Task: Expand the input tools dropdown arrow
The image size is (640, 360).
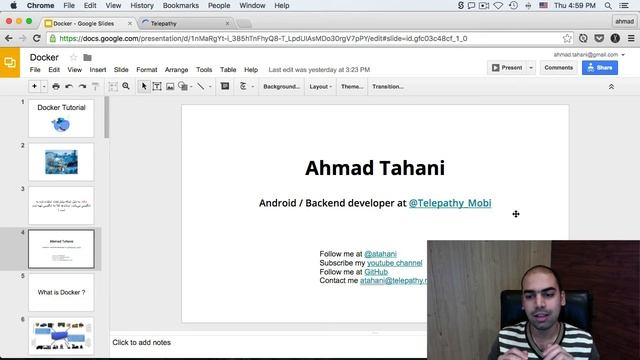Action: point(253,87)
